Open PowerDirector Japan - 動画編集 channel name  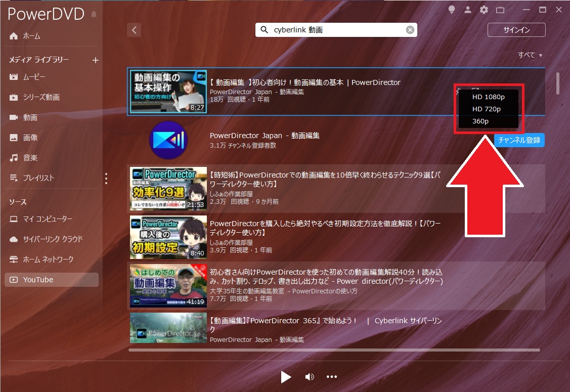265,136
